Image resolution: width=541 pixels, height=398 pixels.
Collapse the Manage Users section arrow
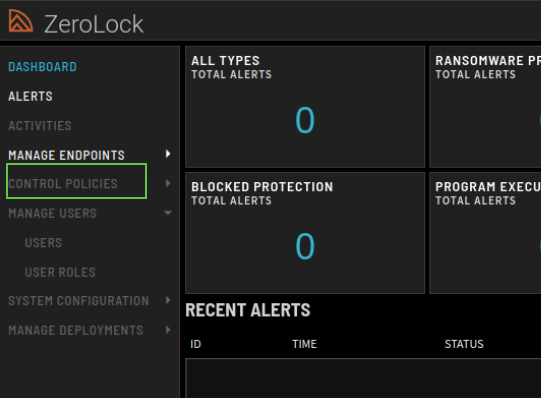tap(168, 213)
